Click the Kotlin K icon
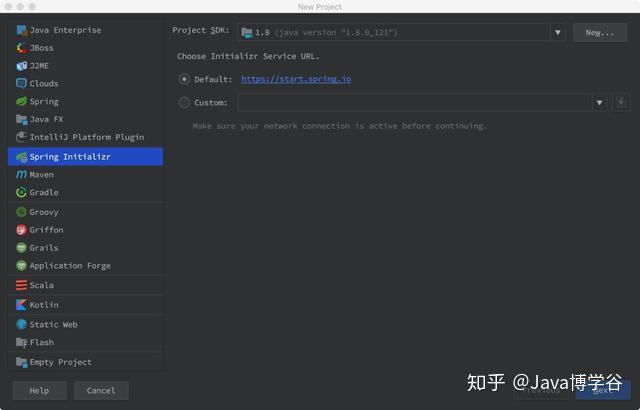Viewport: 640px width, 410px height. click(x=22, y=305)
